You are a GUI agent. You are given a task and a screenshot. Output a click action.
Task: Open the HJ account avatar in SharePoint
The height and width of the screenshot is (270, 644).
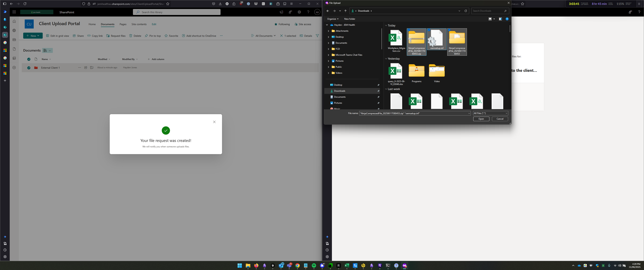point(317,12)
